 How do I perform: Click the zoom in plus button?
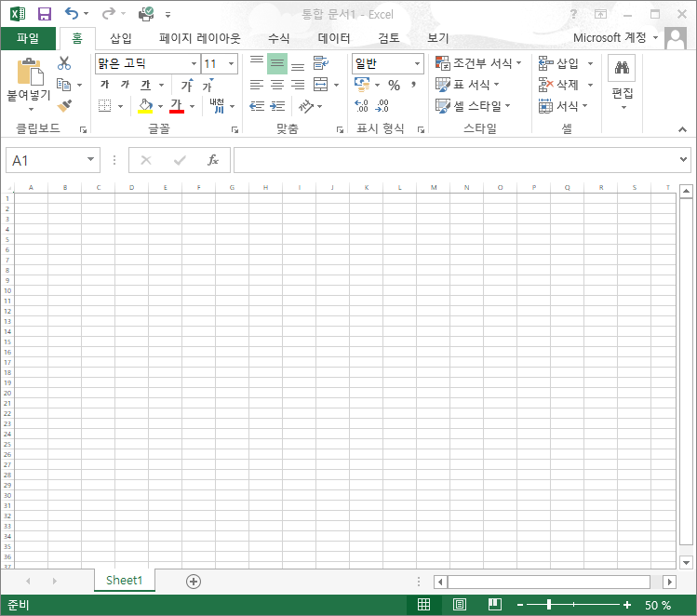[x=627, y=605]
